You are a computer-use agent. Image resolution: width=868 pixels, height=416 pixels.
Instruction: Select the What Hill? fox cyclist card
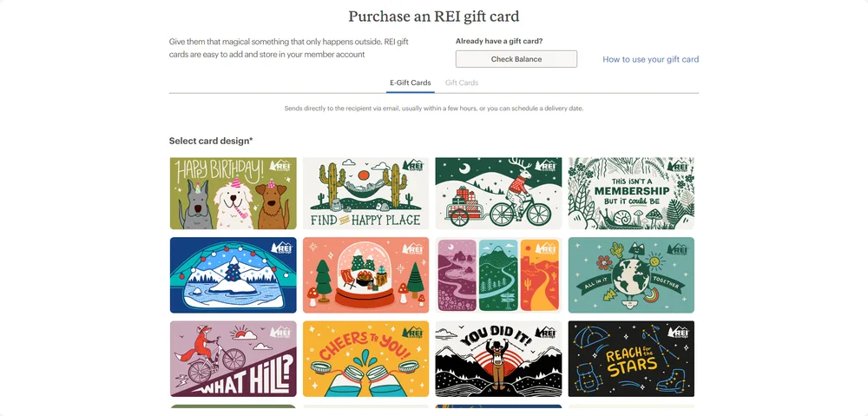click(x=233, y=359)
